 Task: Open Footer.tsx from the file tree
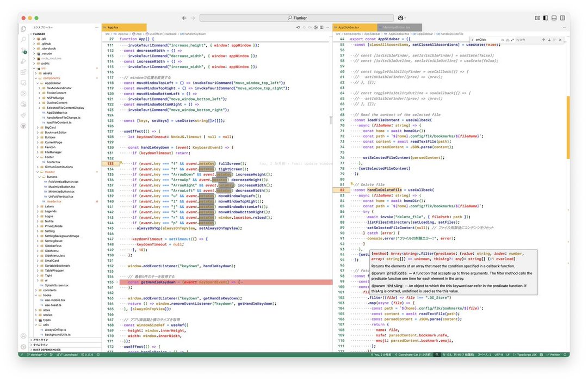click(53, 162)
